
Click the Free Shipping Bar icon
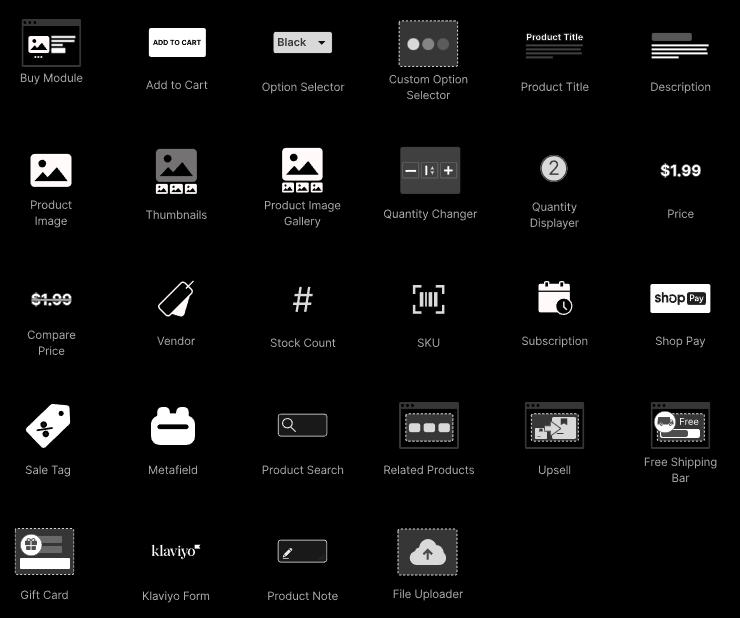click(680, 425)
